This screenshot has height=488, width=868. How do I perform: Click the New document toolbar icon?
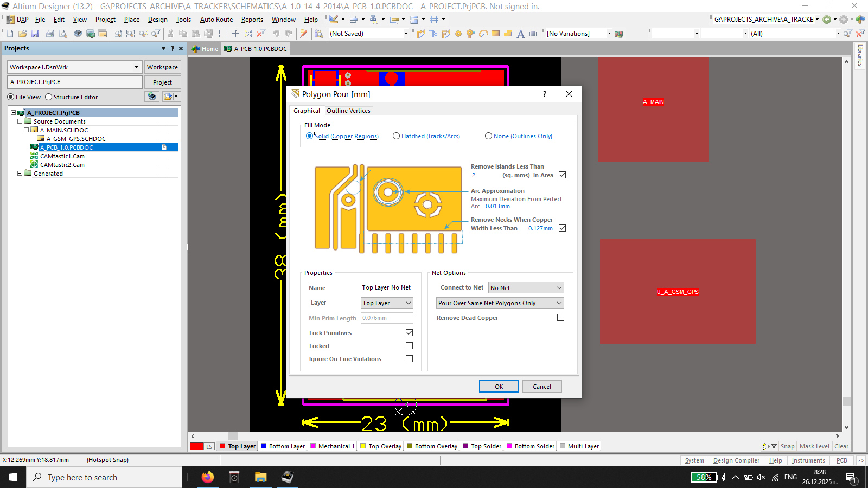click(x=10, y=34)
